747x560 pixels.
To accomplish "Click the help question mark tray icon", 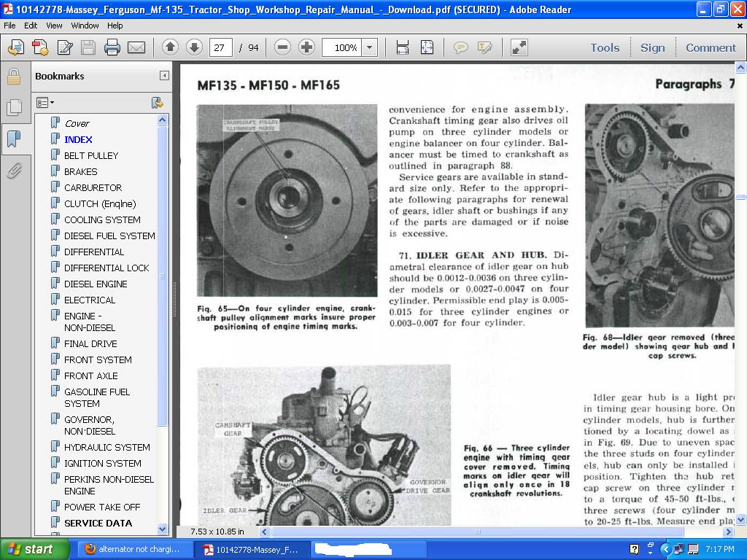I will click(634, 550).
